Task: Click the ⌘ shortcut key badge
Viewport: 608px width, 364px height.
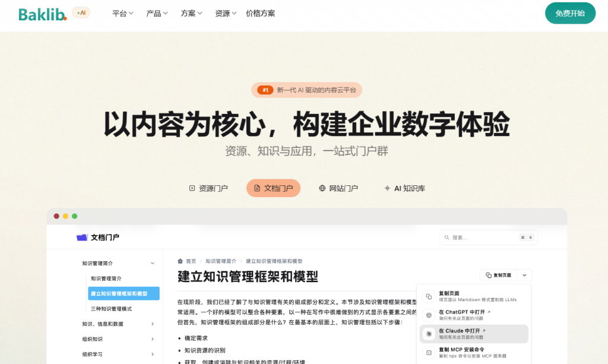Action: pos(522,238)
